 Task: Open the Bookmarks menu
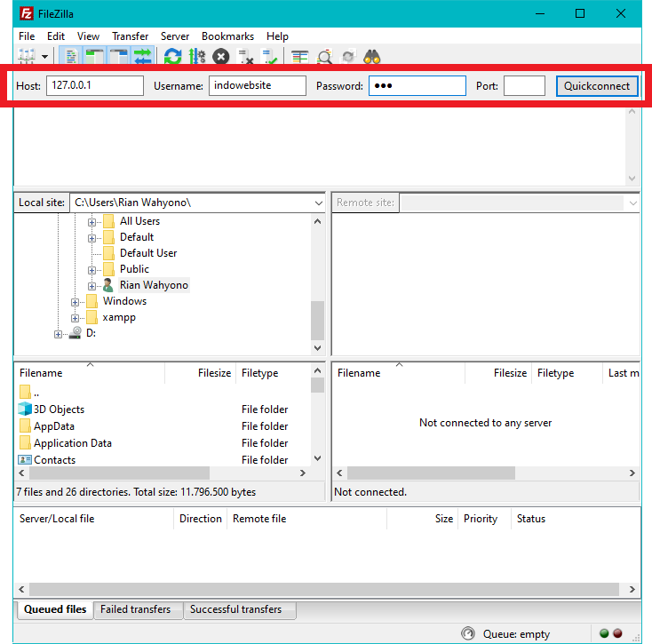pyautogui.click(x=228, y=36)
